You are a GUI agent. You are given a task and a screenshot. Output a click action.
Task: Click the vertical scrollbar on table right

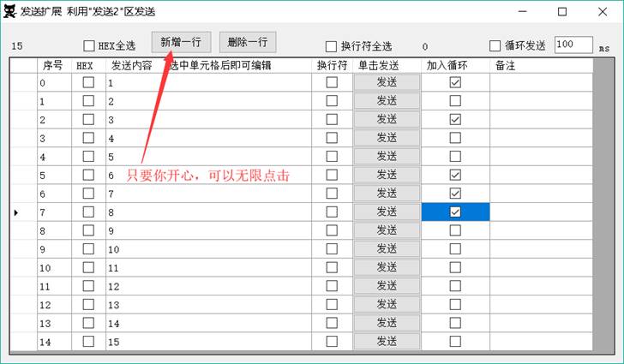point(604,206)
